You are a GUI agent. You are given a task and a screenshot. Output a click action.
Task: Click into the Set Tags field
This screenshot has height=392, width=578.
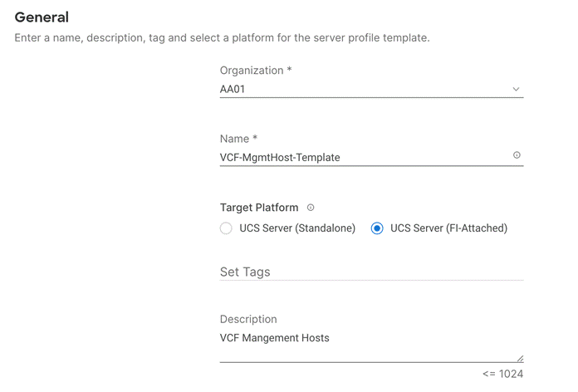coord(371,272)
